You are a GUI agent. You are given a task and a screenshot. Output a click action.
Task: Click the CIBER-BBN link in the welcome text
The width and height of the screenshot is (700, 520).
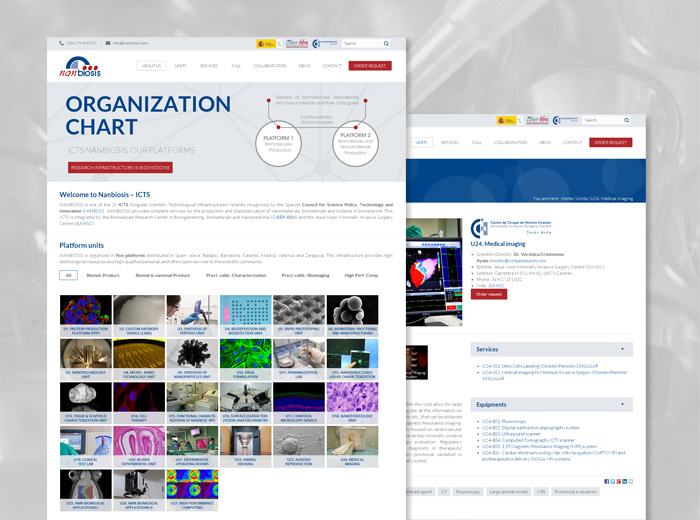pyautogui.click(x=284, y=217)
